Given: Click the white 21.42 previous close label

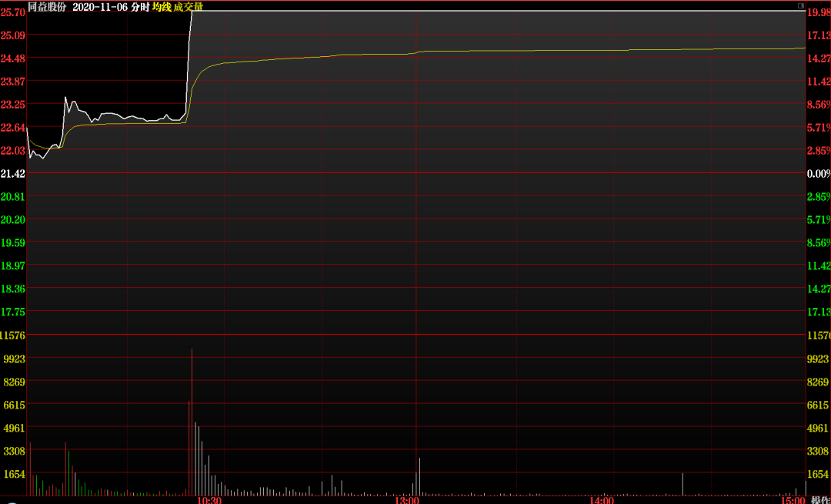Looking at the screenshot, I should [12, 173].
